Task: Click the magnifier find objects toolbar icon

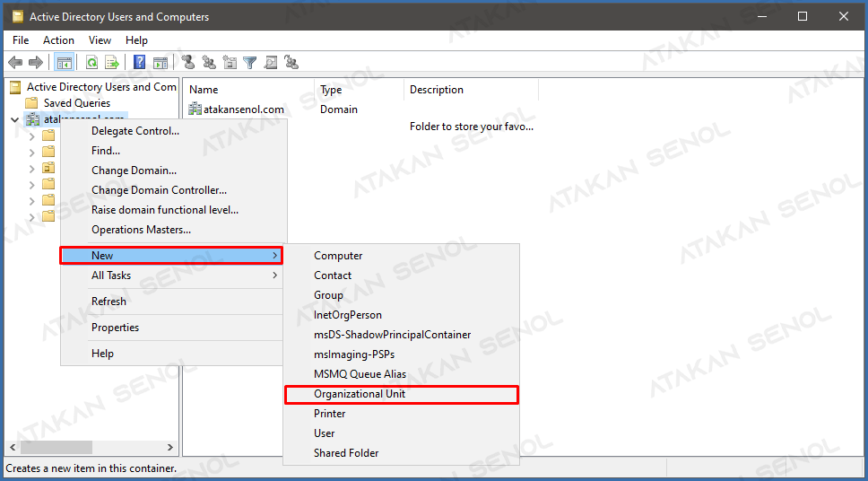Action: (271, 63)
